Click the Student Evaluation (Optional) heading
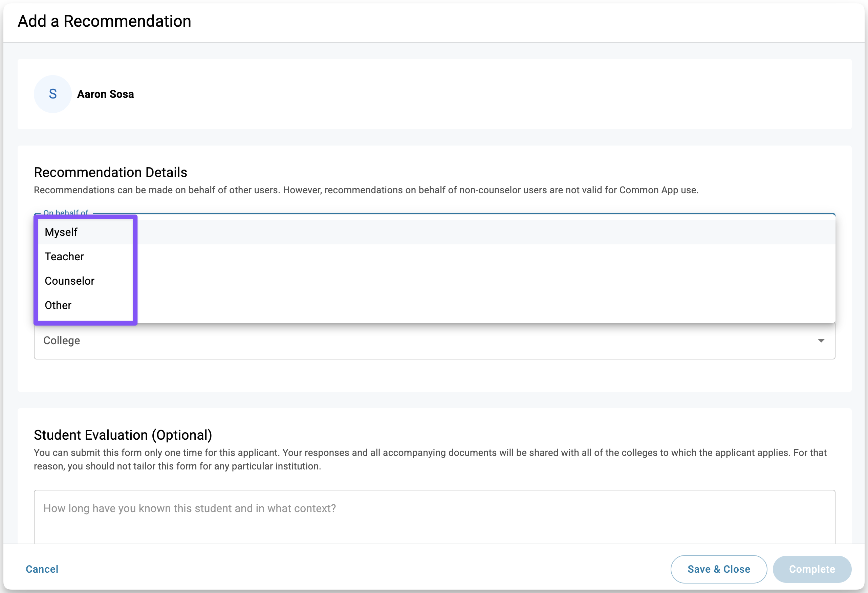868x593 pixels. click(x=123, y=435)
